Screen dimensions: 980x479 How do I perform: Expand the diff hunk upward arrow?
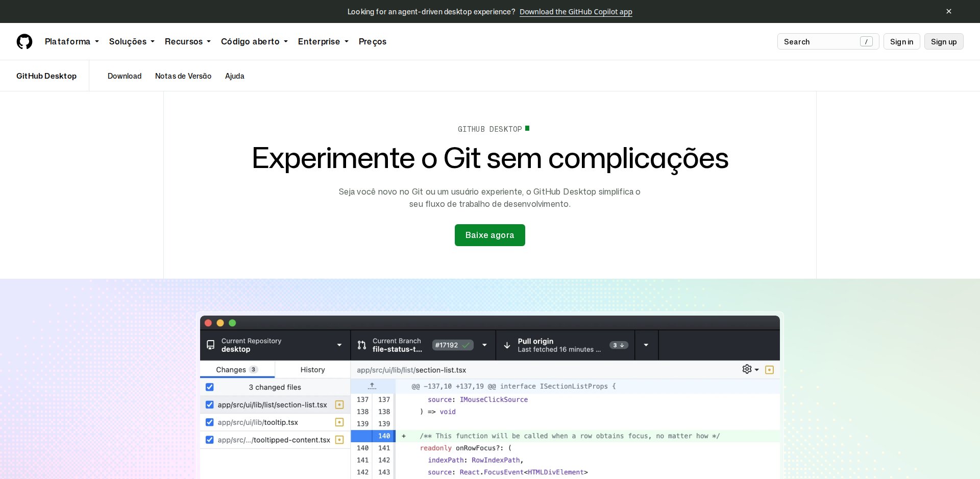point(372,386)
